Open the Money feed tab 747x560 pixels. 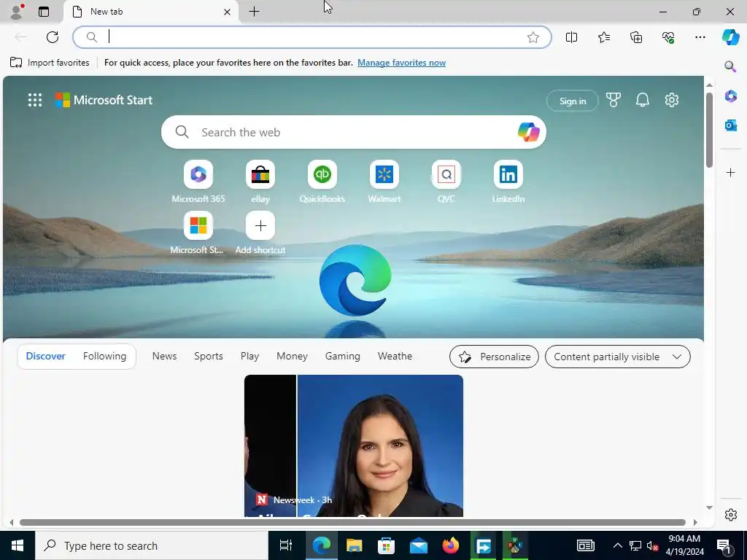click(x=292, y=356)
